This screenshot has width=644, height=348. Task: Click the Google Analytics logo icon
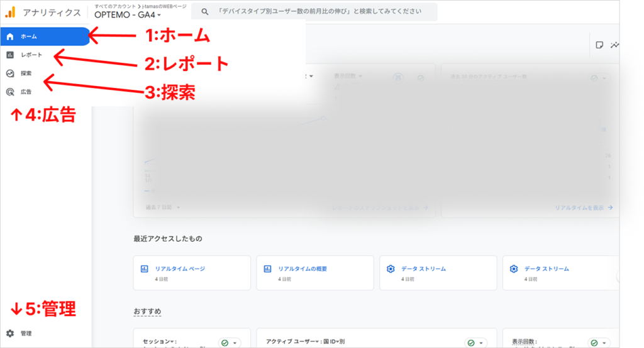10,13
